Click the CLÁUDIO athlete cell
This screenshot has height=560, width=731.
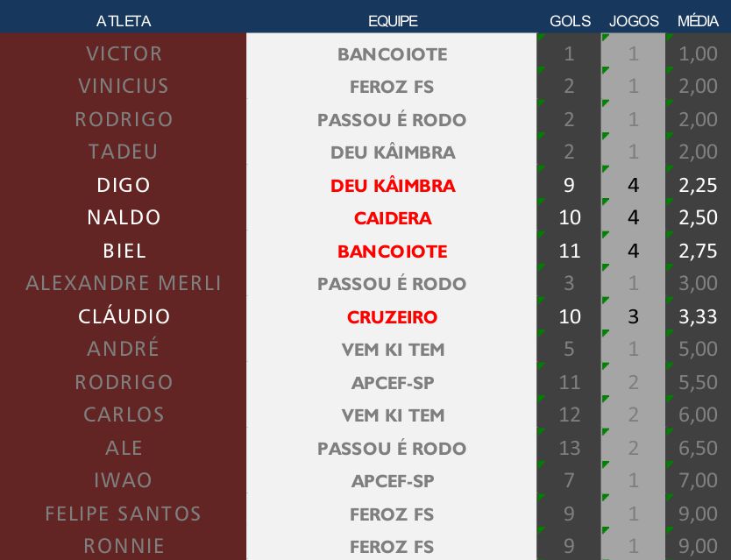pyautogui.click(x=124, y=316)
